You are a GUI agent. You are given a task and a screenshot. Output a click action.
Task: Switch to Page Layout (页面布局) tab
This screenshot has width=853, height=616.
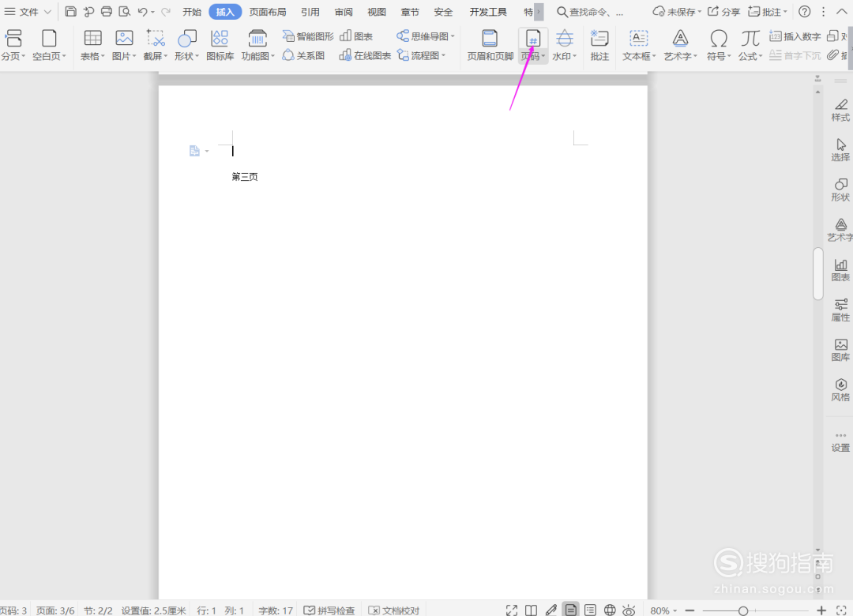point(268,11)
